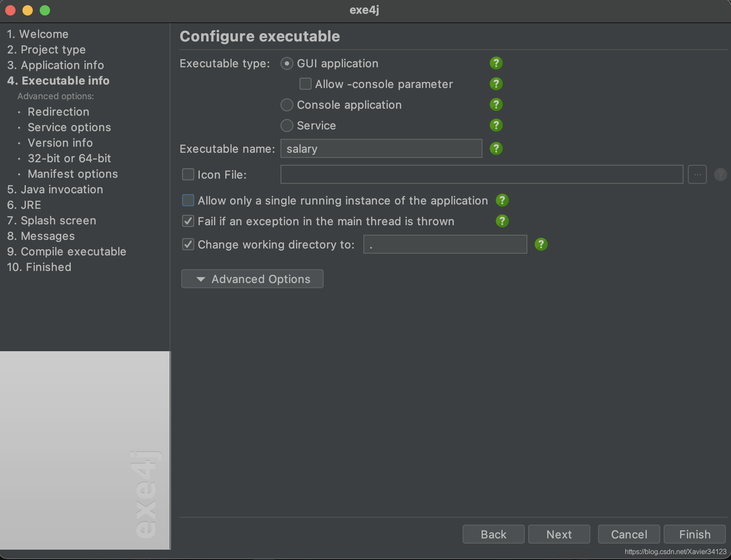The image size is (731, 560).
Task: Go to step 10. Finished
Action: coord(39,267)
